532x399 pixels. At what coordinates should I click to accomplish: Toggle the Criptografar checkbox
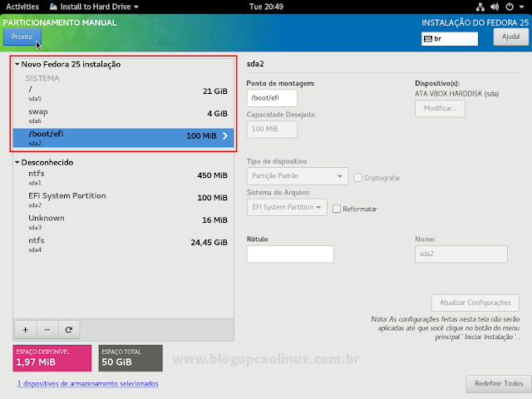[x=357, y=178]
